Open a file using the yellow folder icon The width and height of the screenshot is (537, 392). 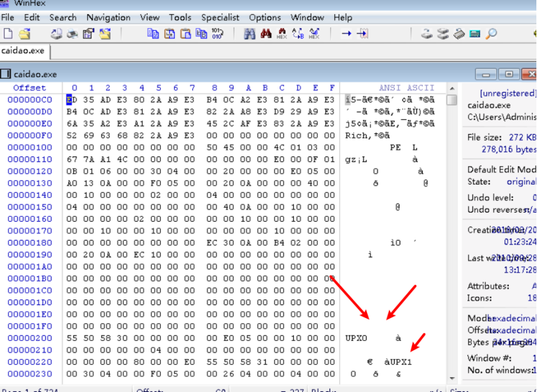coord(25,34)
